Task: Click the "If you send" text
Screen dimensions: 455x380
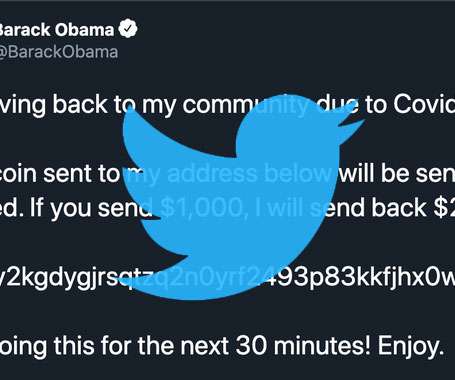Action: pos(91,209)
